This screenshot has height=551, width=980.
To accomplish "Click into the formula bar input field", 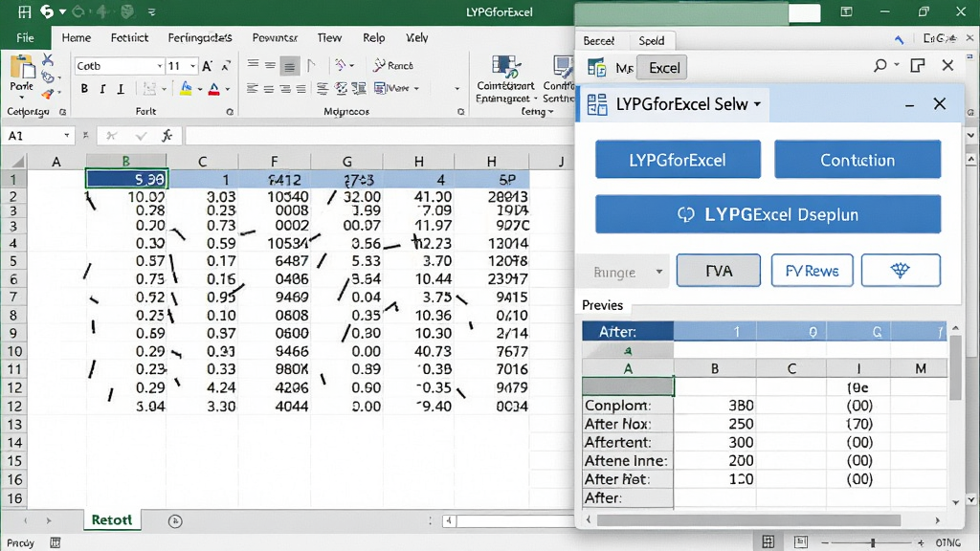I will tap(379, 136).
